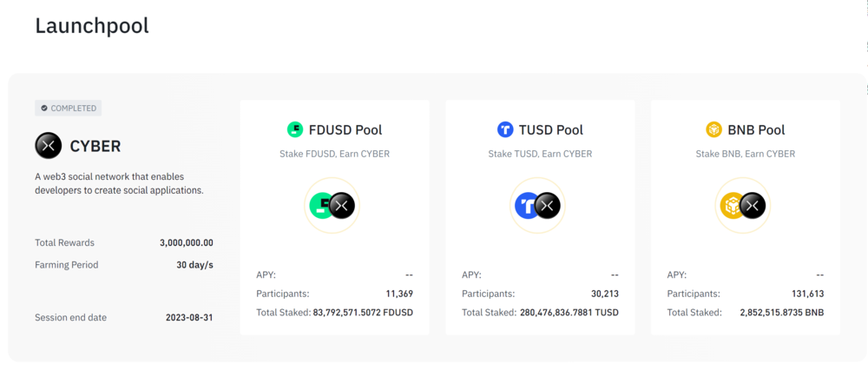Open the TUSD Pool title
Image resolution: width=868 pixels, height=377 pixels.
tap(551, 130)
